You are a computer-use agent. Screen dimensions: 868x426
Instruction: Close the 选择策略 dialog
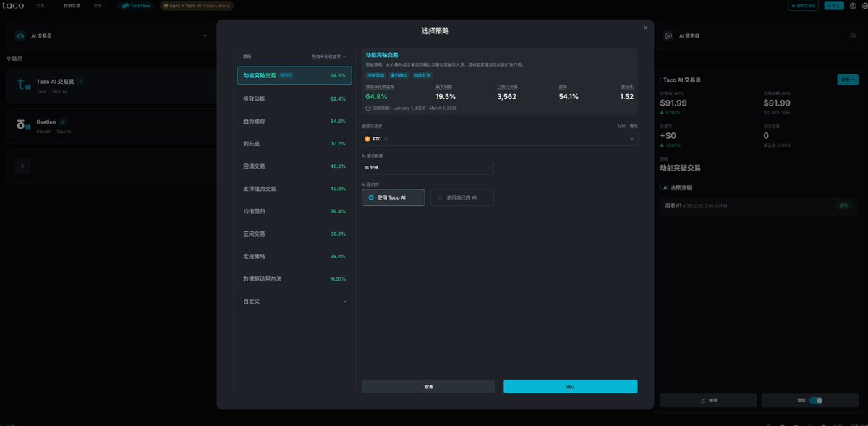click(646, 27)
